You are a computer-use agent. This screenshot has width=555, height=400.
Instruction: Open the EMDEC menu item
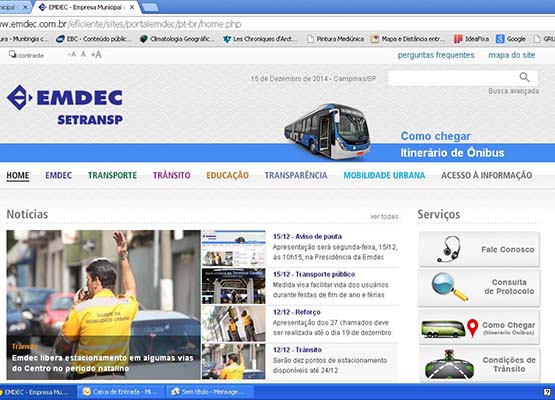58,175
